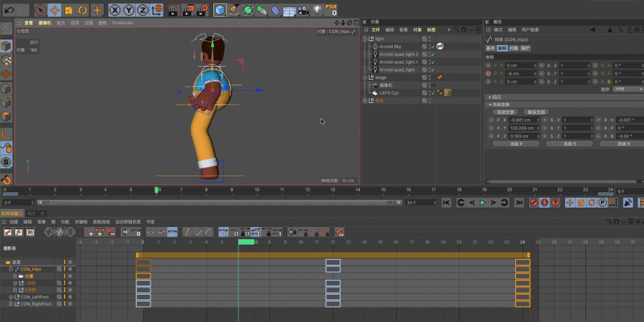This screenshot has height=322, width=644.
Task: Activate the Move tool
Action: coord(54,10)
